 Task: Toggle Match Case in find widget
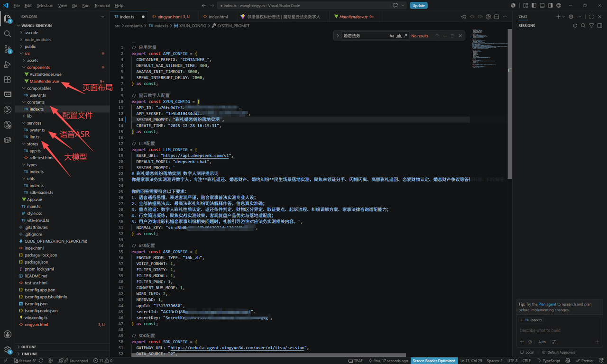[392, 36]
